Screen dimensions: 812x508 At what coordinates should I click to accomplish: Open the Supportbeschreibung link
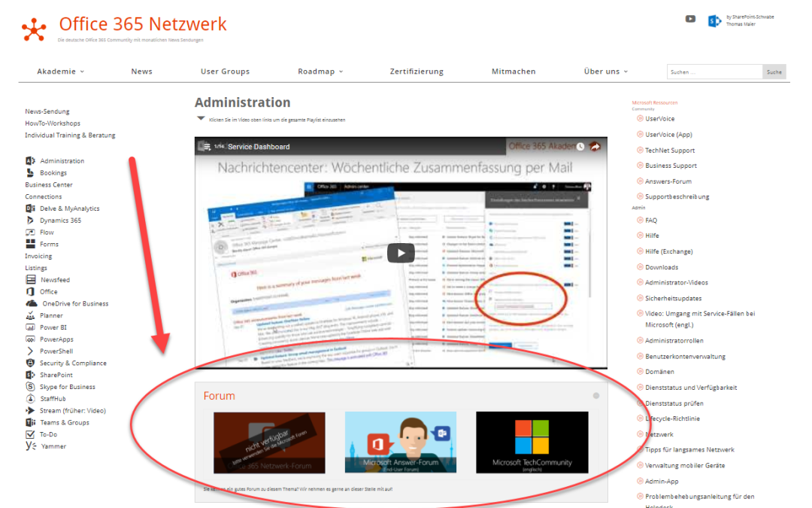(x=677, y=197)
